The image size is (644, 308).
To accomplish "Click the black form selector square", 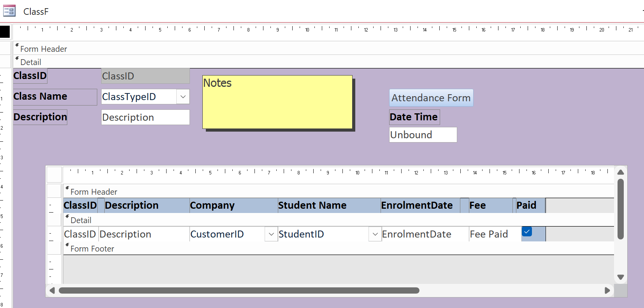I will (5, 32).
